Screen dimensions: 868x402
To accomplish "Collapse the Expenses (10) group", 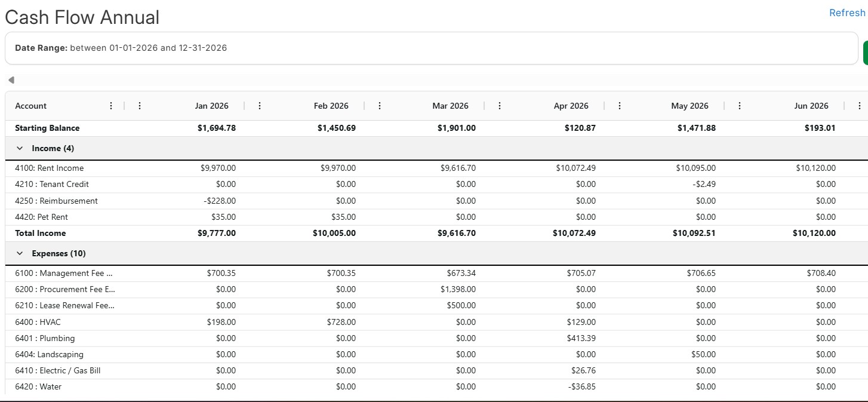I will pyautogui.click(x=20, y=253).
